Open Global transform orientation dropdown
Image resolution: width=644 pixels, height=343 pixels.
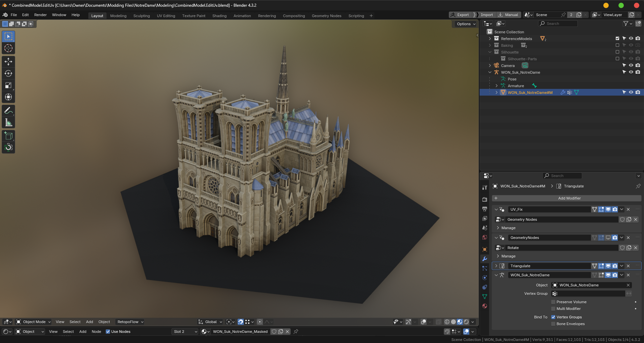[210, 322]
